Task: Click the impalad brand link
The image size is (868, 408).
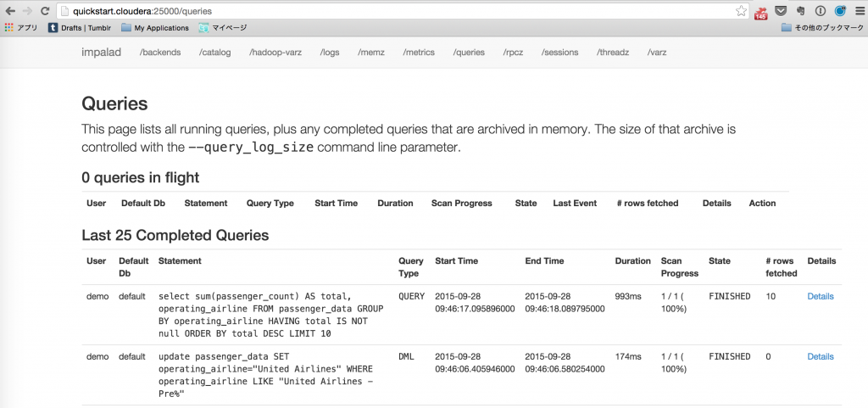Action: [102, 52]
